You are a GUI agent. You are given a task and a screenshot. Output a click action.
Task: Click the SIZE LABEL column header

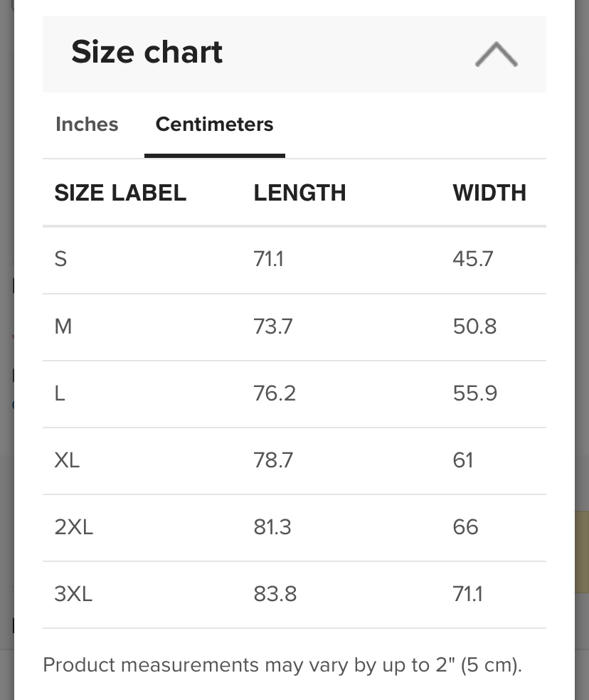pos(120,193)
